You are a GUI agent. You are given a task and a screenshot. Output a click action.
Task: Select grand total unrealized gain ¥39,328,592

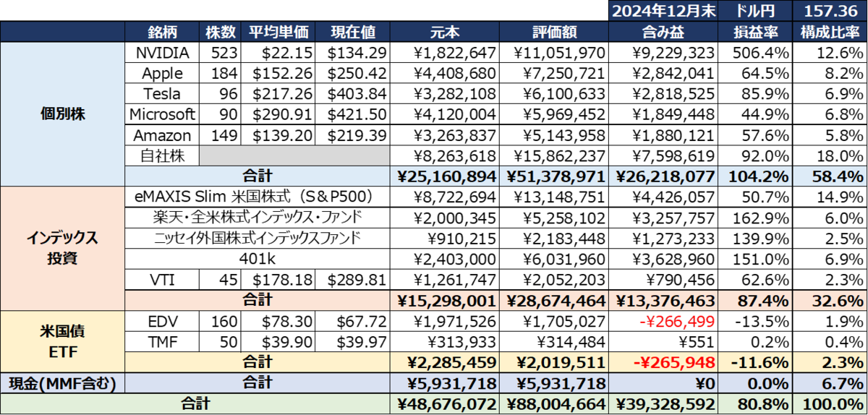pos(663,403)
